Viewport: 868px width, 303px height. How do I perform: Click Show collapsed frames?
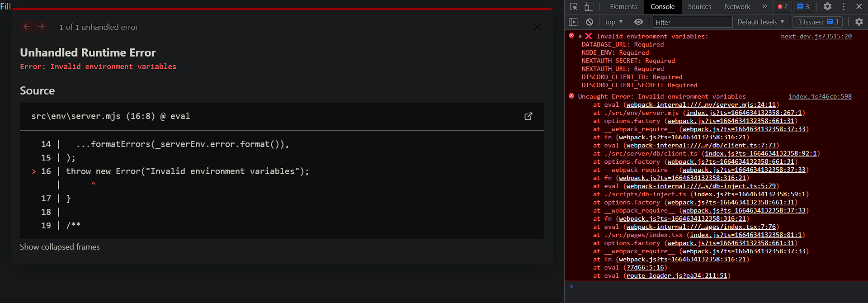pos(60,246)
